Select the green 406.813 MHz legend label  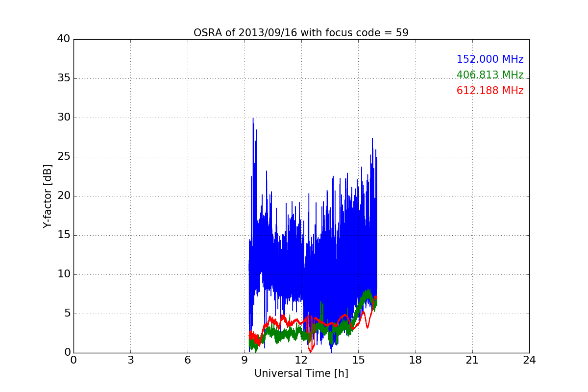tap(490, 75)
